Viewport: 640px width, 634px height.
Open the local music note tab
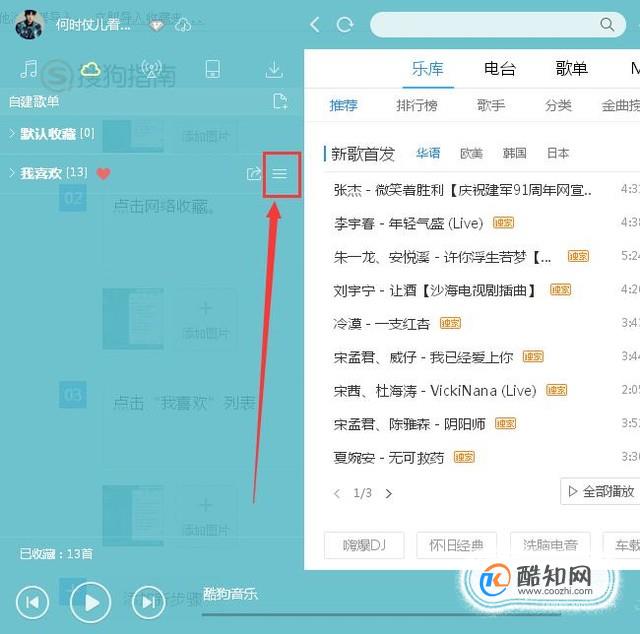pyautogui.click(x=29, y=69)
